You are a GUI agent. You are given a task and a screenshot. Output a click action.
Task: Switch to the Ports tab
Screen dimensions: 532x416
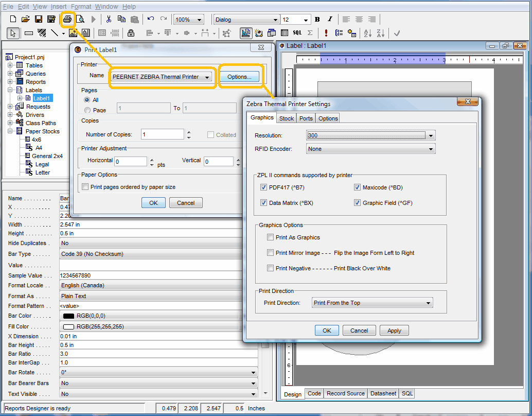(x=306, y=118)
